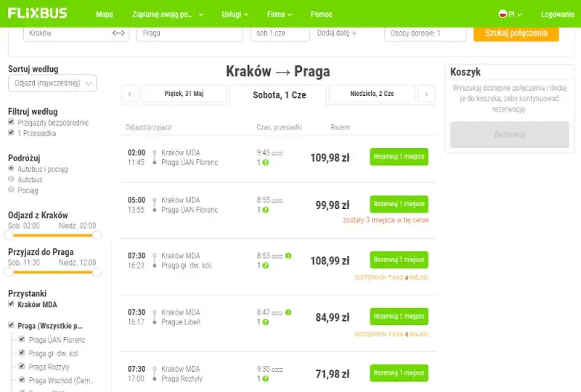The image size is (581, 392).
Task: Click Dodaj datę return date field
Action: click(337, 33)
